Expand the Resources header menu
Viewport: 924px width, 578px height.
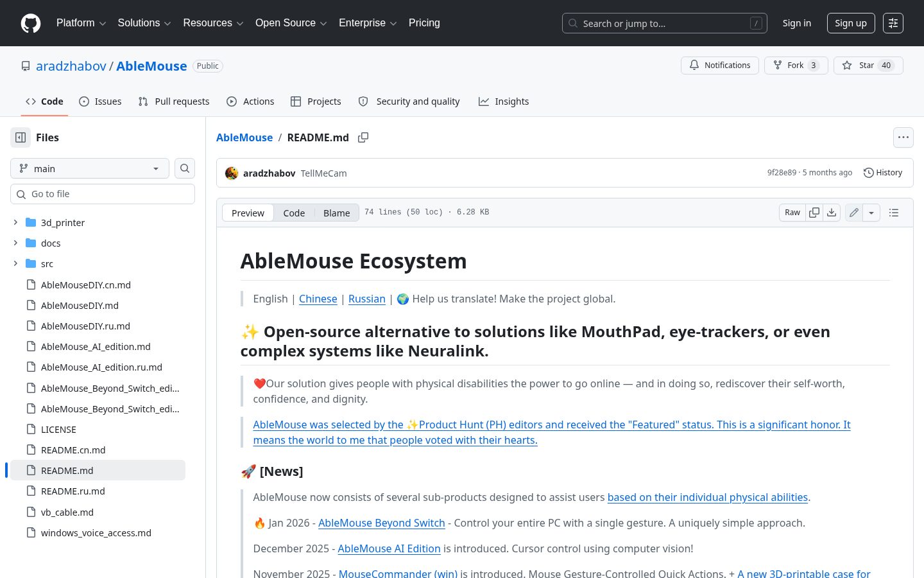coord(213,23)
